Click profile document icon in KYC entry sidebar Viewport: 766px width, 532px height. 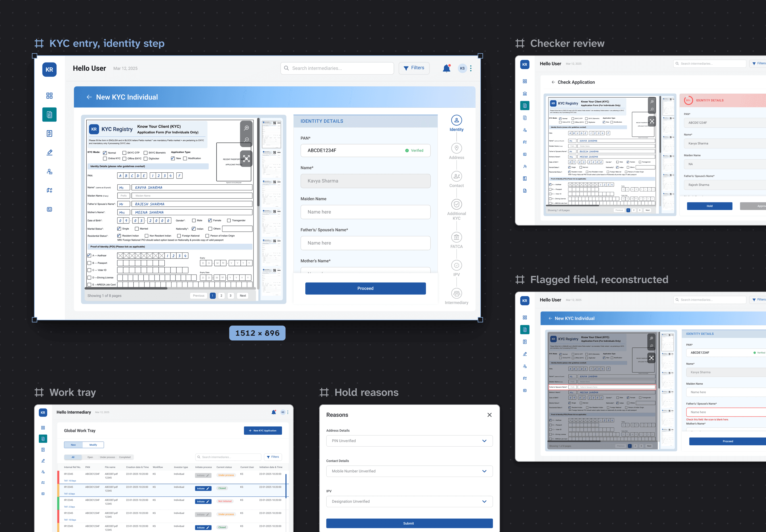tap(49, 134)
